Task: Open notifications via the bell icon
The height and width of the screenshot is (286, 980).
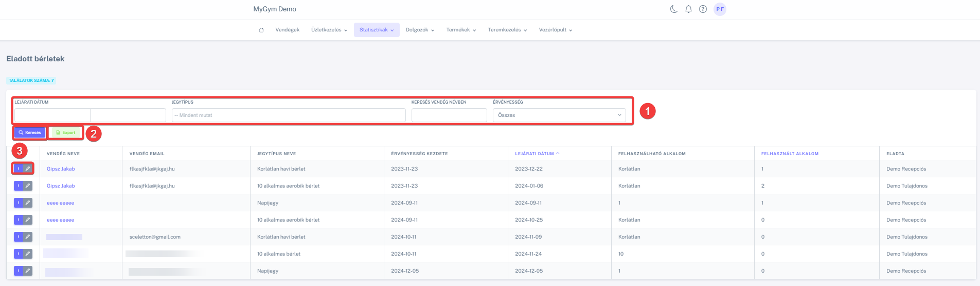Action: point(688,9)
